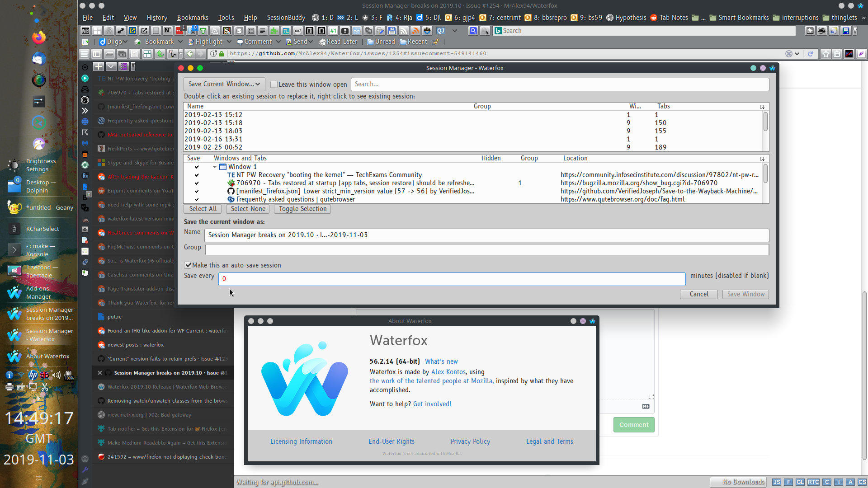Collapse the Window 1 tree entry
Viewport: 868px width, 488px height.
point(215,166)
